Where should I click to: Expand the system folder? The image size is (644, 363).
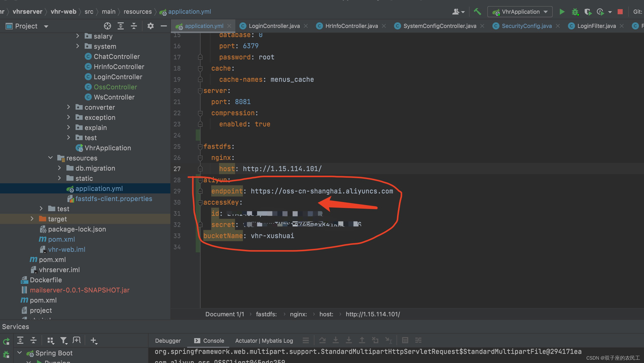78,46
